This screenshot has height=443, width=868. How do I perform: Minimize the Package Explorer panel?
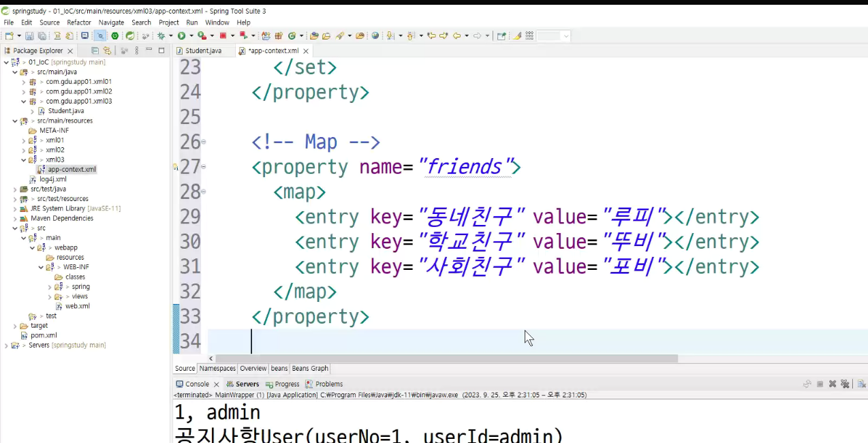pyautogui.click(x=149, y=50)
